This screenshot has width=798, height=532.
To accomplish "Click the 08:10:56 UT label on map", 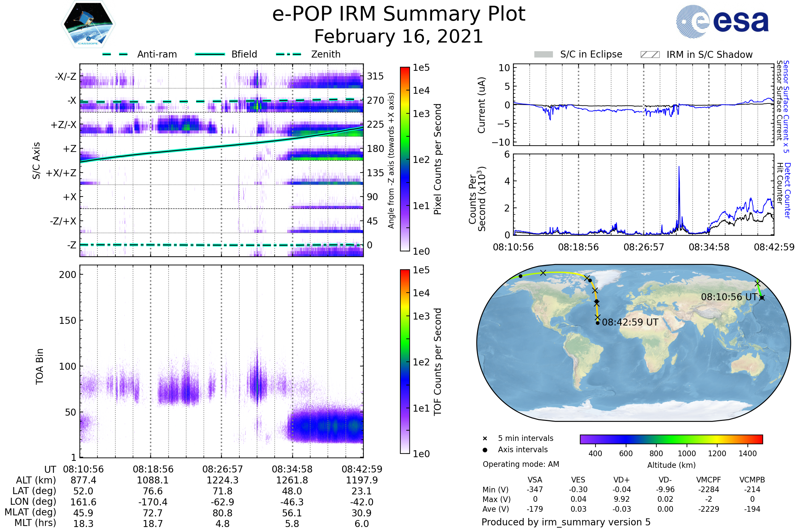I will [x=729, y=297].
